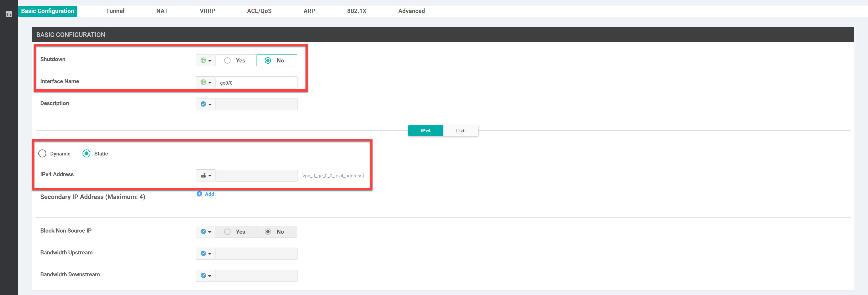This screenshot has height=295, width=868.
Task: Click the globe scope icon for Interface Name
Action: pos(203,82)
